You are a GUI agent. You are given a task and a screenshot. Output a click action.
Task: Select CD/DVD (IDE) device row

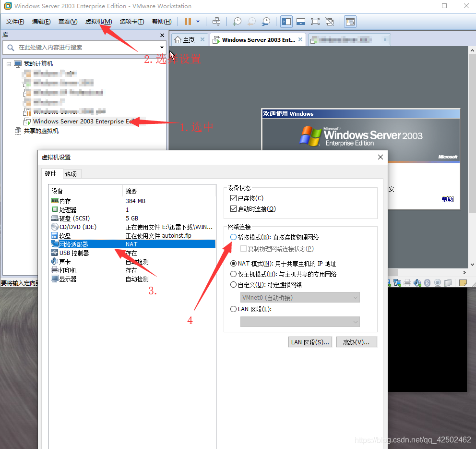pos(133,227)
